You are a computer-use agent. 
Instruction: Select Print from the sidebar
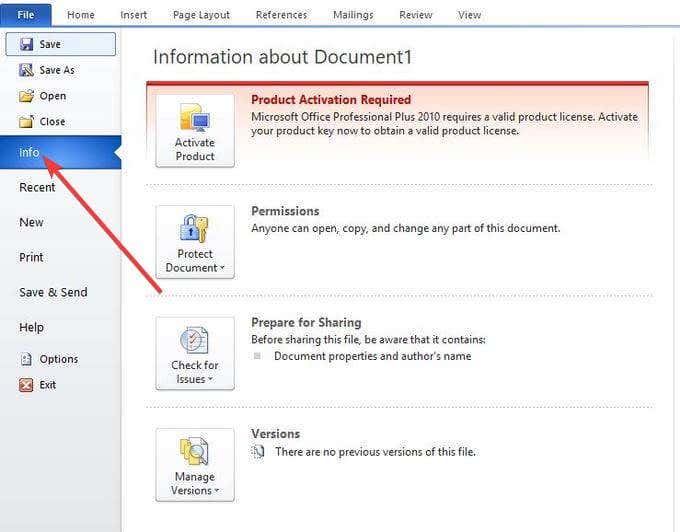[31, 258]
